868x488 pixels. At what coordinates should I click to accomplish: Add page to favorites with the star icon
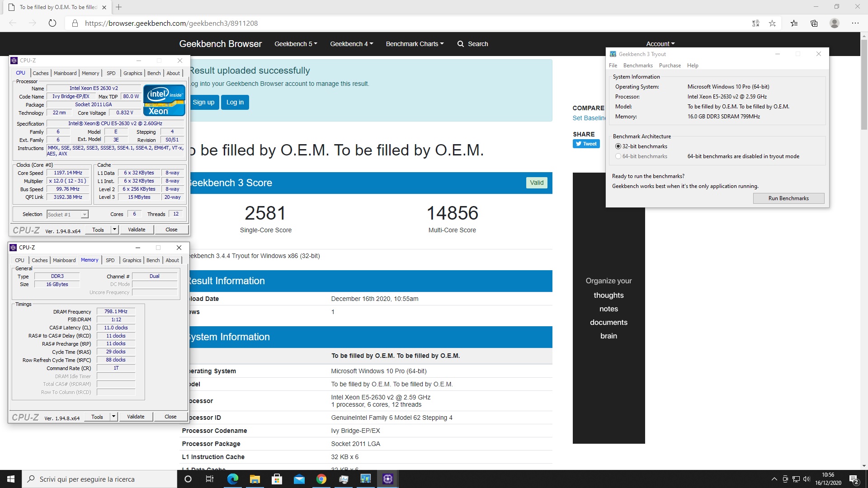(x=772, y=23)
